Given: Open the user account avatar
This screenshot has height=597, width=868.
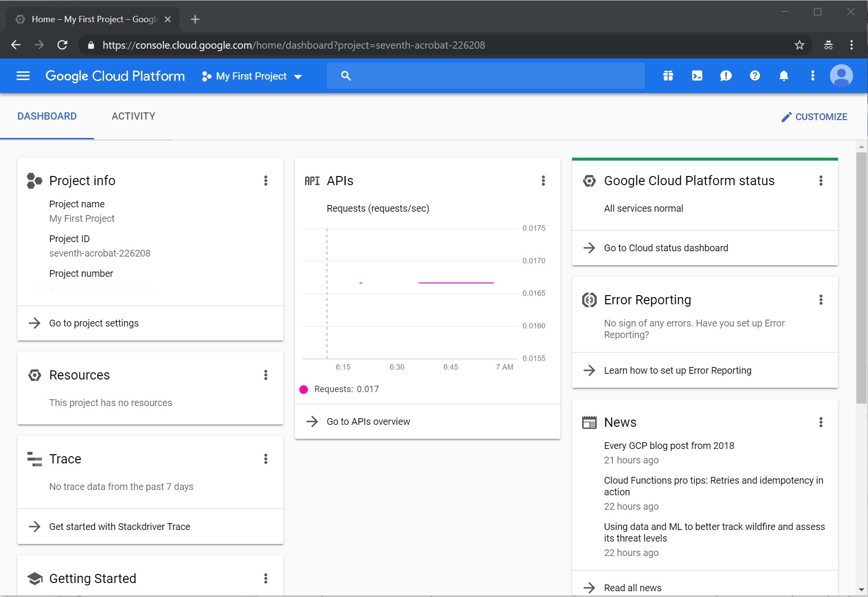Looking at the screenshot, I should (x=841, y=76).
